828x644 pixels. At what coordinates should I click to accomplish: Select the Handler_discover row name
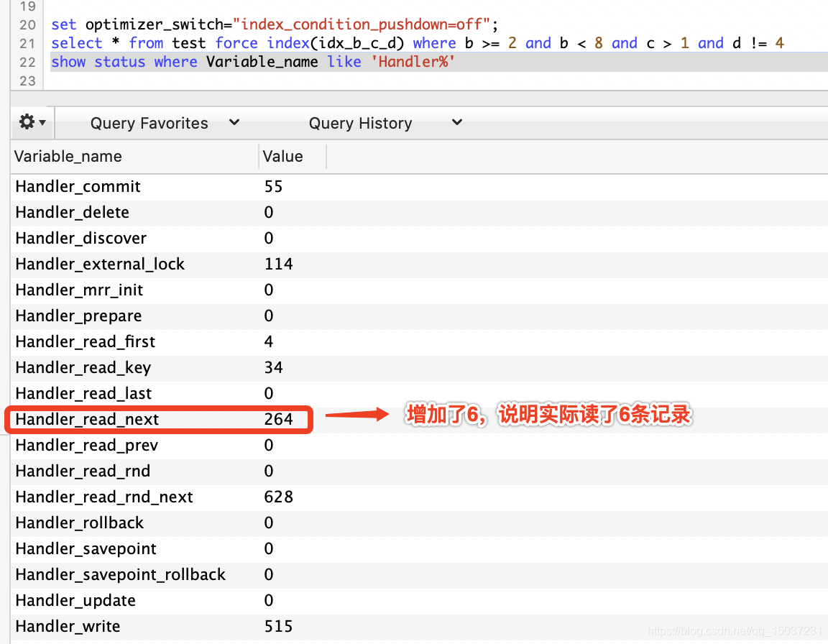click(80, 238)
